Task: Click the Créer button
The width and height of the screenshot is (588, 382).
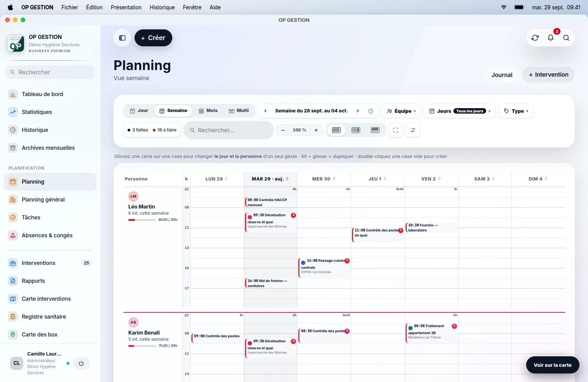Action: (x=153, y=38)
